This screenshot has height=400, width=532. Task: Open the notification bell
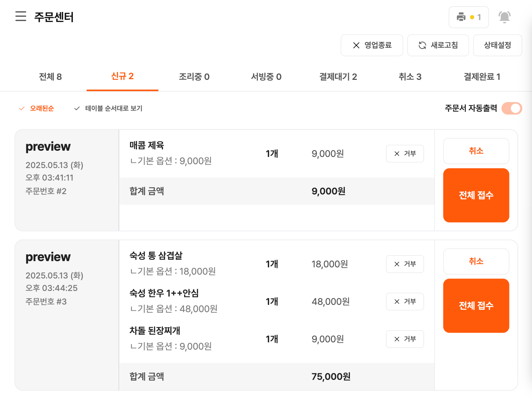(x=504, y=17)
